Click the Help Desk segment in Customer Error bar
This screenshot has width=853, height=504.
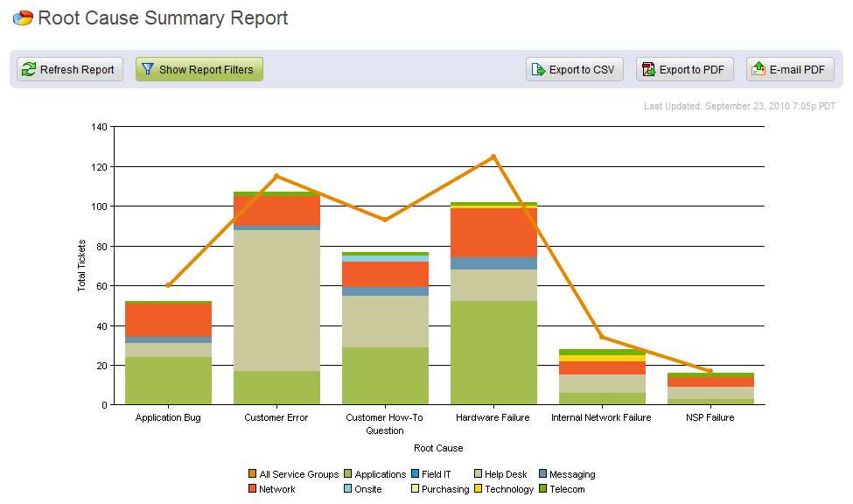(277, 300)
